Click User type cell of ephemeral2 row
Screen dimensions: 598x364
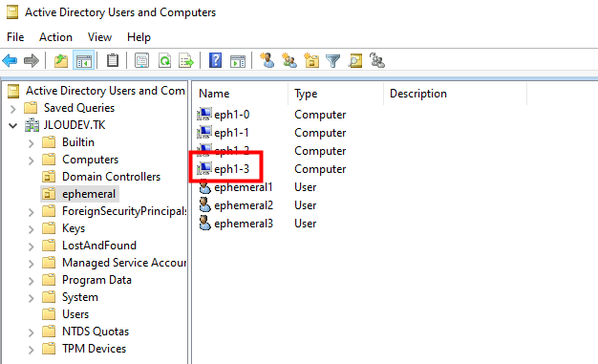(305, 205)
